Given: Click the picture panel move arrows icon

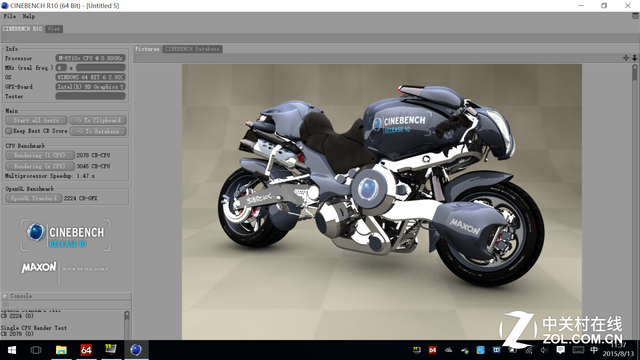Looking at the screenshot, I should tap(626, 58).
